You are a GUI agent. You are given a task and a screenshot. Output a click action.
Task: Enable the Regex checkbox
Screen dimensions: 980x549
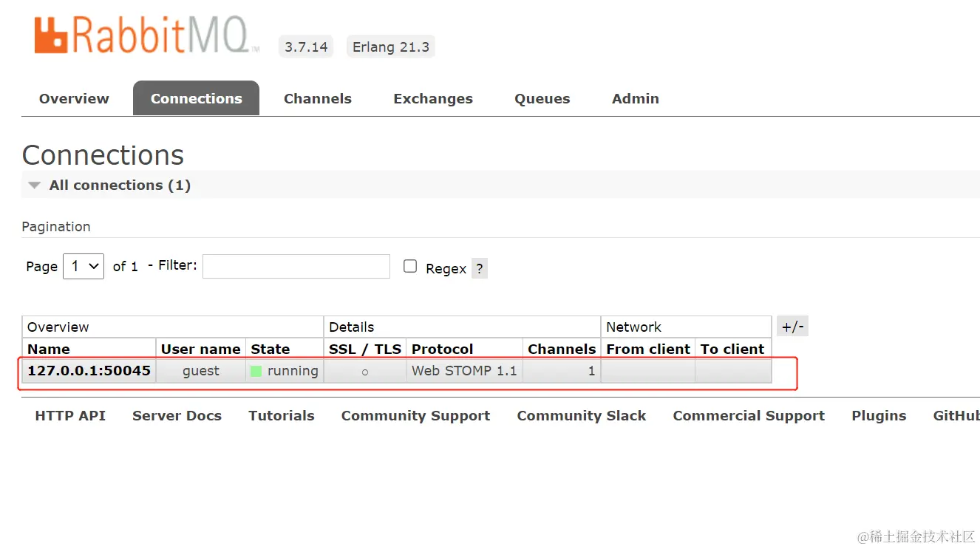click(x=410, y=267)
